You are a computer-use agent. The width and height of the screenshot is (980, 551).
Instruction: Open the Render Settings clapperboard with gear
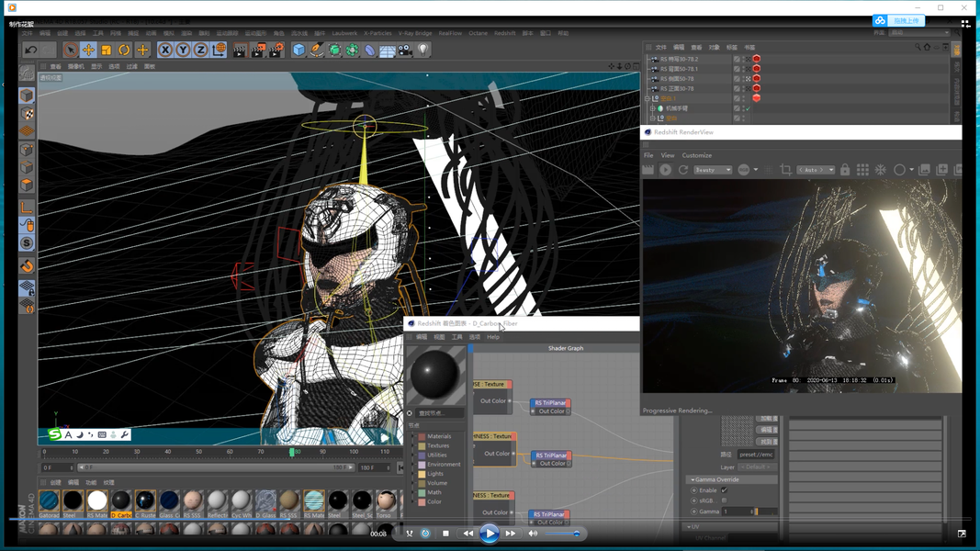point(276,50)
